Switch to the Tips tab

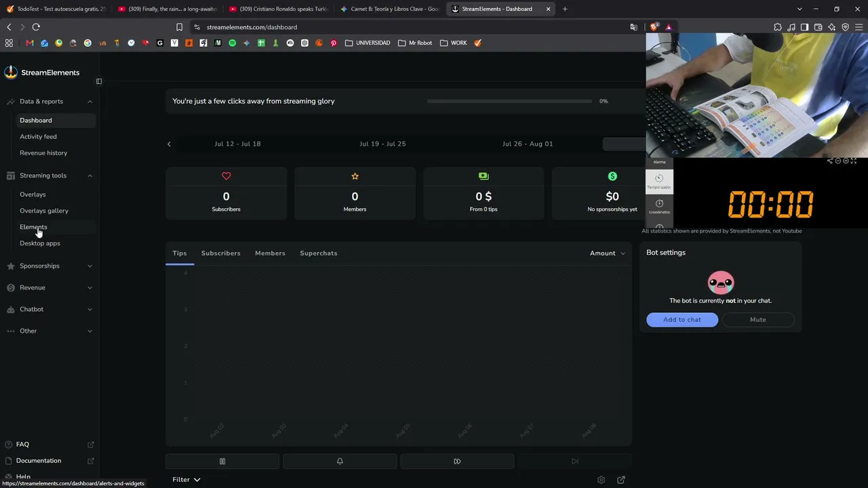[x=180, y=253]
